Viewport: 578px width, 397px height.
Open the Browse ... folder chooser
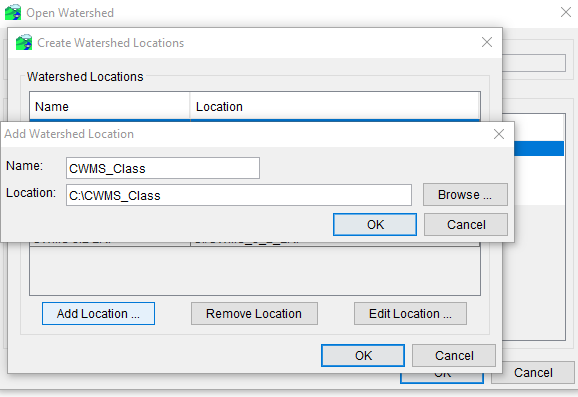tap(465, 194)
